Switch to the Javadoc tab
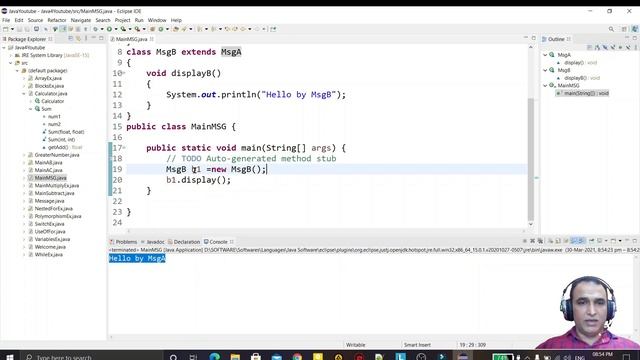The image size is (640, 360). coord(153,242)
